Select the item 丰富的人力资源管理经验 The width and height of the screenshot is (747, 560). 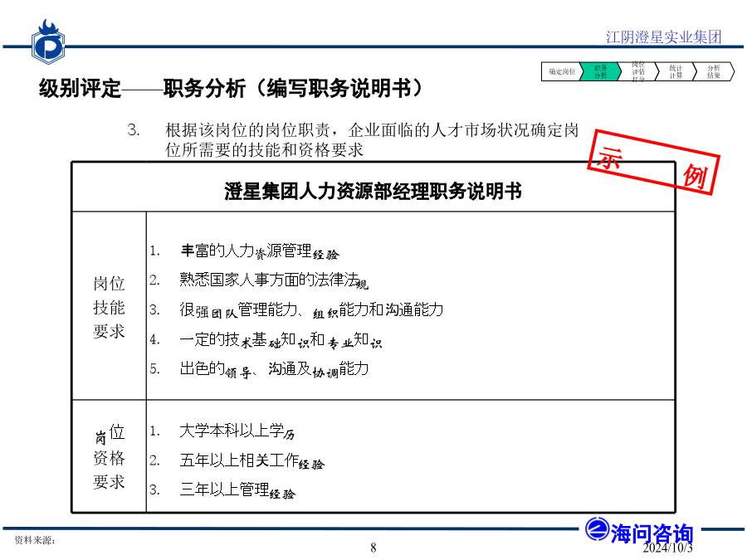click(x=259, y=251)
